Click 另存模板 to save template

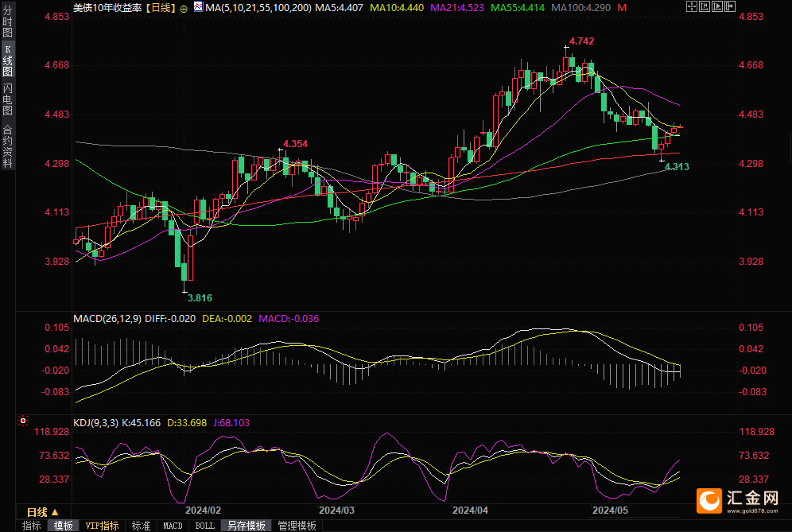pos(246,526)
